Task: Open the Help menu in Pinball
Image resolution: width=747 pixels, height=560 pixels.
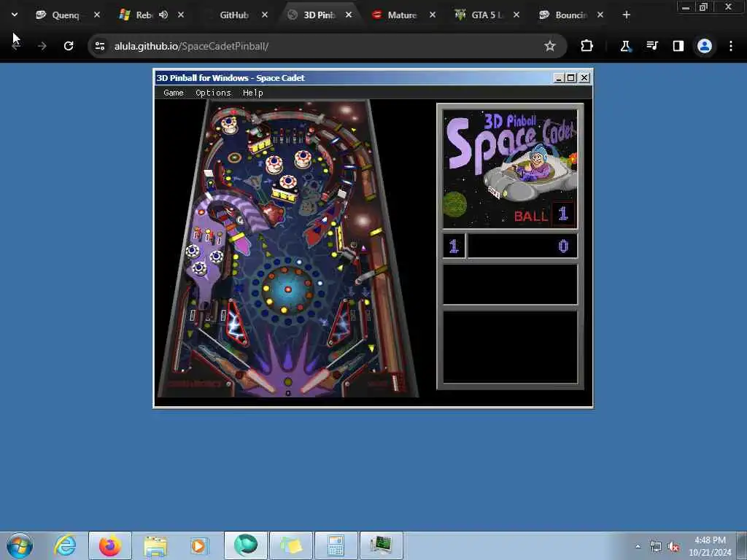Action: pyautogui.click(x=252, y=93)
